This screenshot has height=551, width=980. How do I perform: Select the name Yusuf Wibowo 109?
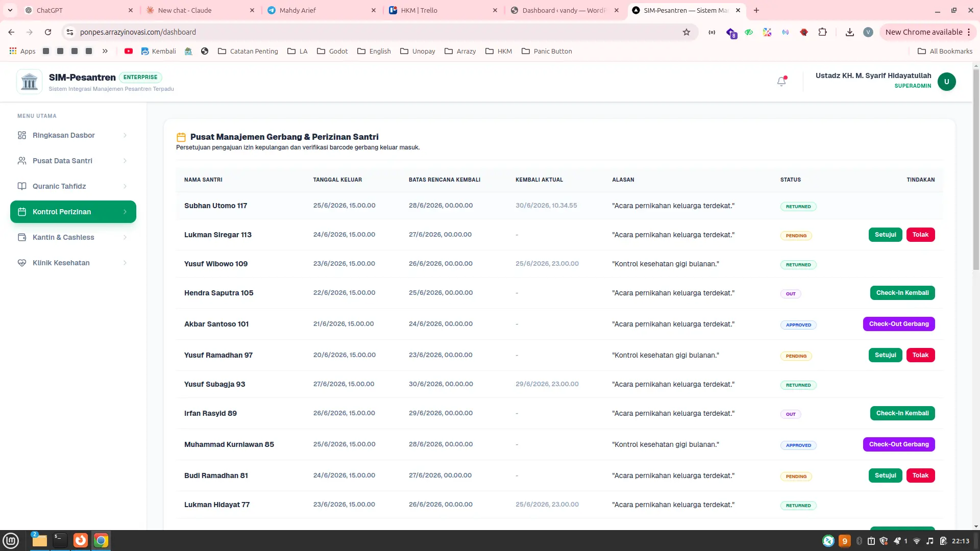[216, 264]
